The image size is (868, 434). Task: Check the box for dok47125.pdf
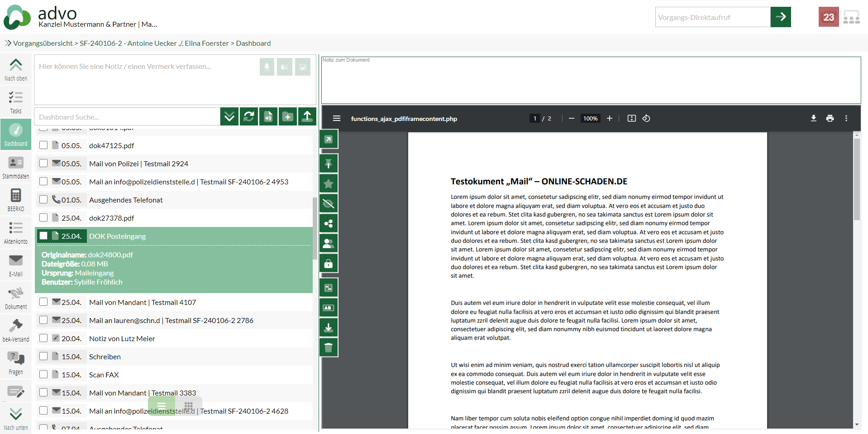tap(43, 145)
